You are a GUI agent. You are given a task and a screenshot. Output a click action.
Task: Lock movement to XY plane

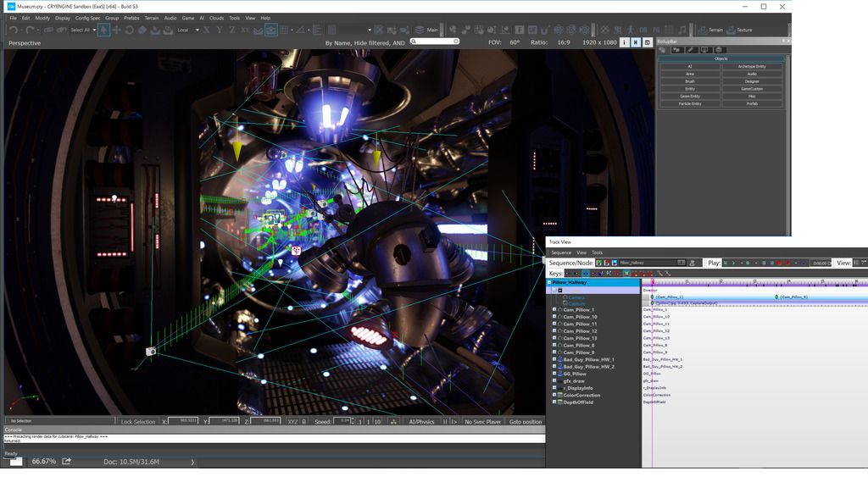pos(245,30)
